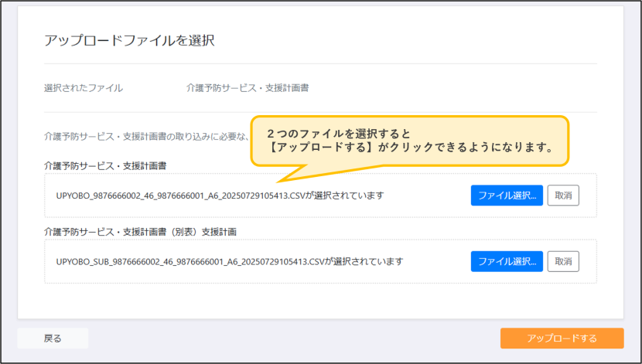642x364 pixels.
Task: Click the description sentence starting with 介護予防サービス・支援計画書の取り込み
Action: (x=147, y=137)
